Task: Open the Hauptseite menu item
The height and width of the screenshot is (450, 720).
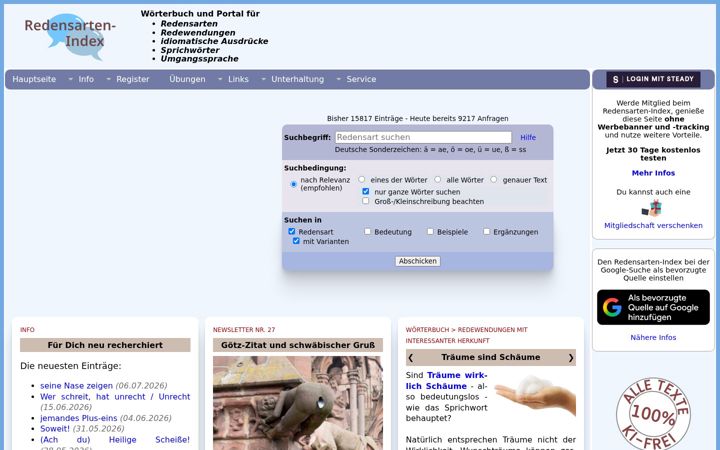Action: 34,79
